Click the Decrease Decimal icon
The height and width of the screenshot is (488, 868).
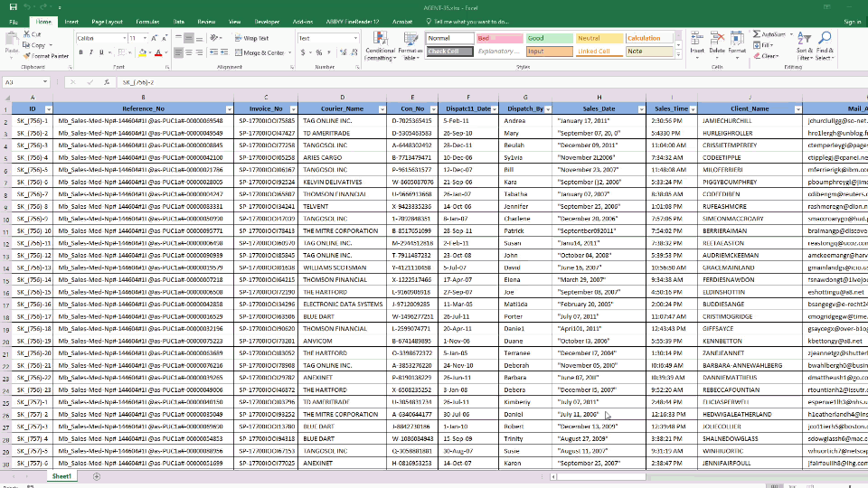point(354,52)
